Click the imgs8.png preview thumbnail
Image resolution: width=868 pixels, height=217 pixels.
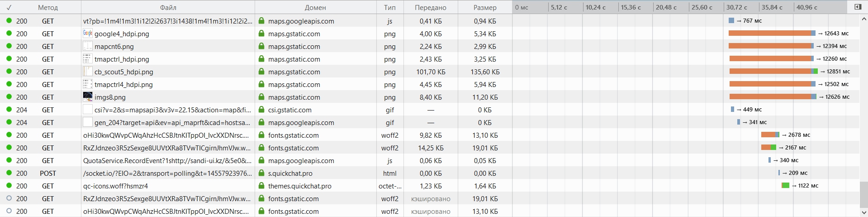88,97
